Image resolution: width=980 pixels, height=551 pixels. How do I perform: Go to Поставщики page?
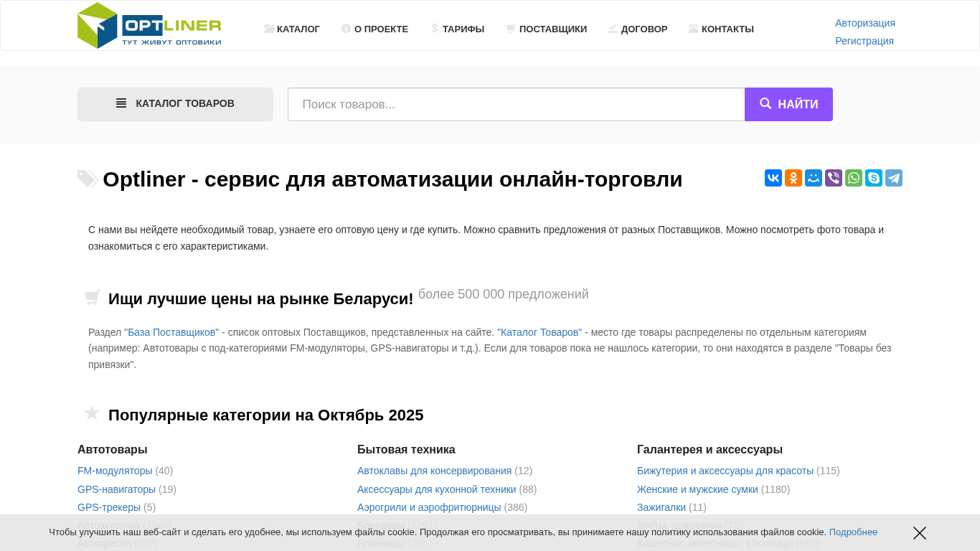click(547, 29)
